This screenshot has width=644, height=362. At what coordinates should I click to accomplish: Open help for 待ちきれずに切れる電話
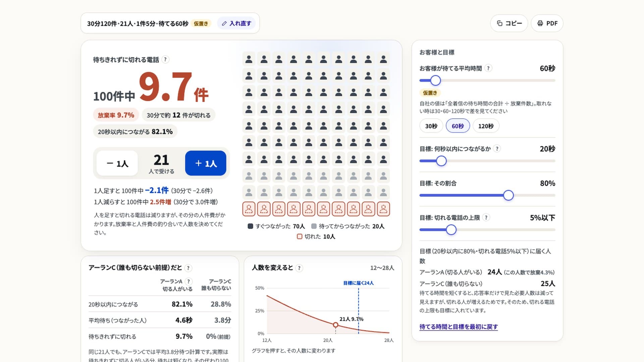[x=165, y=60]
